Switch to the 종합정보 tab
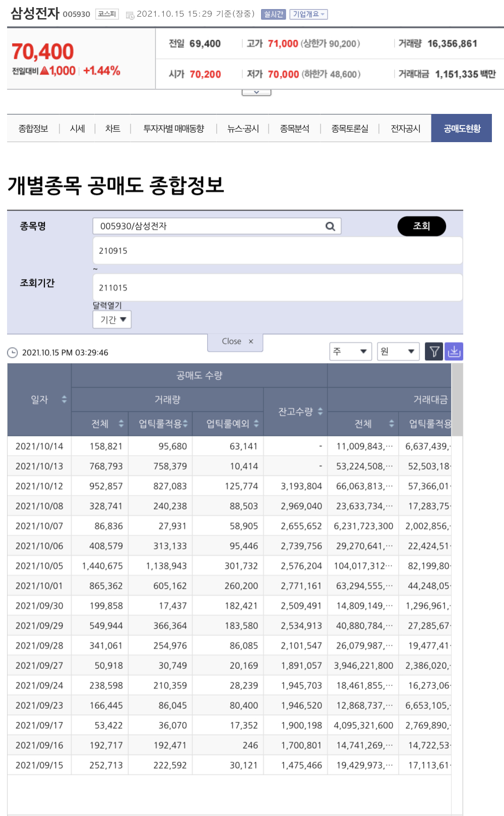The height and width of the screenshot is (816, 504). 33,129
